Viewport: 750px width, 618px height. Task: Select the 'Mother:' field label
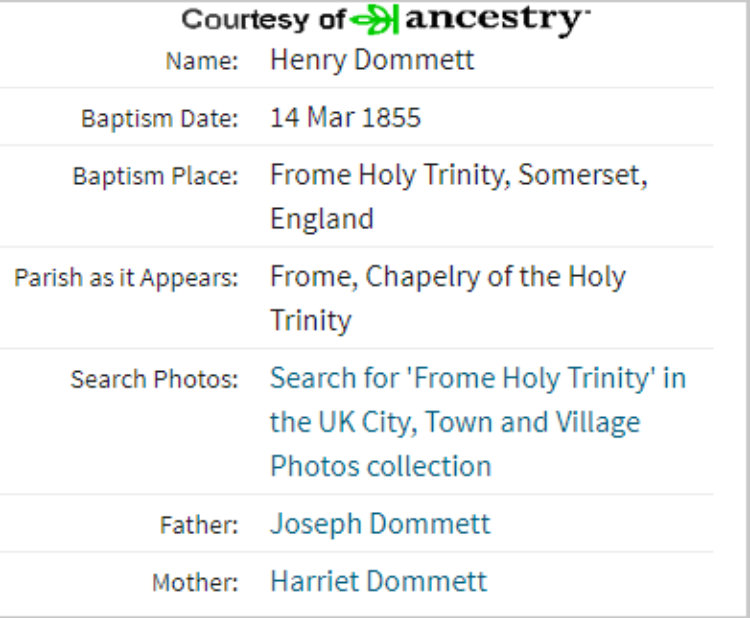click(x=195, y=582)
